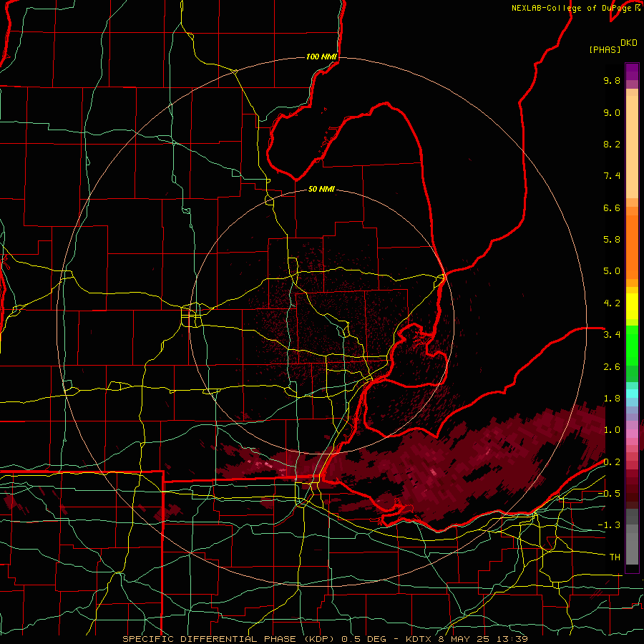Click the 1.8 color scale value
Viewport: 644px width, 644px height.
click(x=612, y=399)
